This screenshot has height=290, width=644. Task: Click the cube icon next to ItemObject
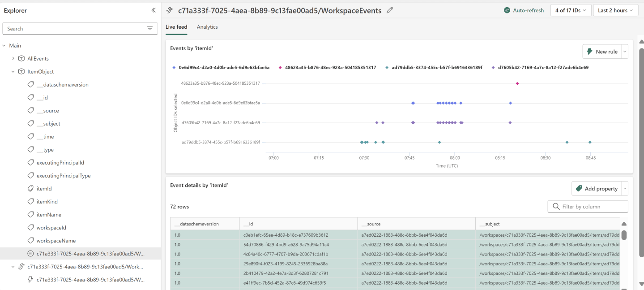pyautogui.click(x=21, y=71)
